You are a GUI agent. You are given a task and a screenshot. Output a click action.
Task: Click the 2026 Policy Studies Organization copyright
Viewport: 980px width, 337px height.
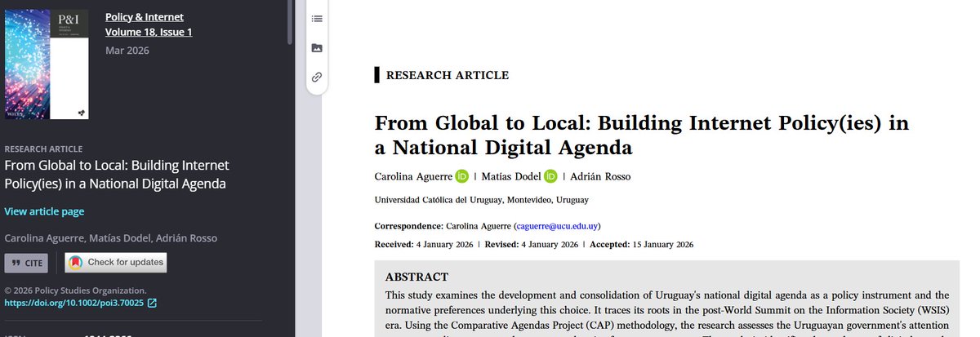coord(75,290)
